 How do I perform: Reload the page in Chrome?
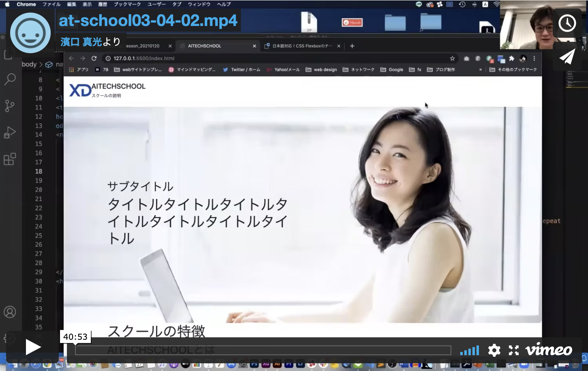94,58
